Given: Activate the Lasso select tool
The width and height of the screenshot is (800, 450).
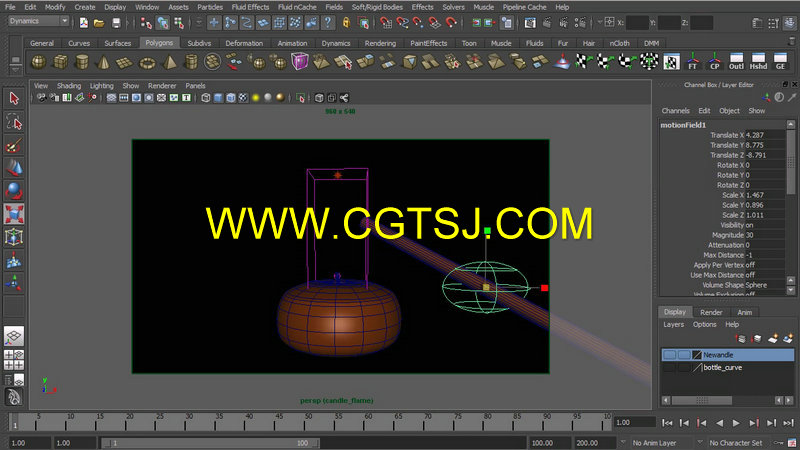Looking at the screenshot, I should (14, 122).
